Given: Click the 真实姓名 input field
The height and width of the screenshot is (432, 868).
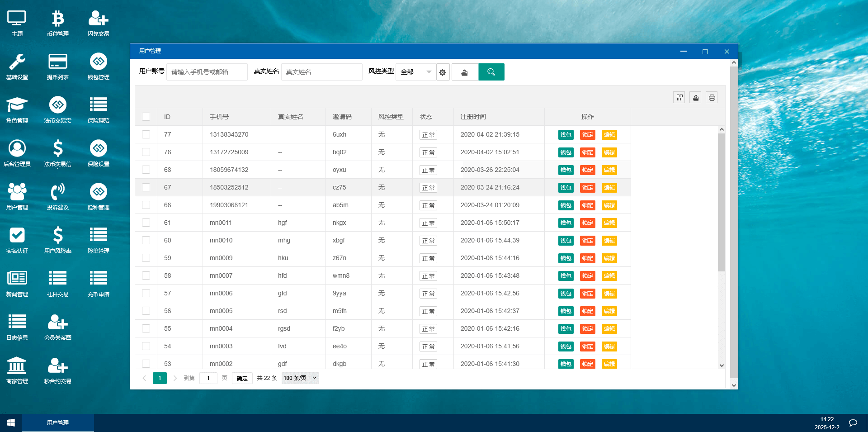Looking at the screenshot, I should click(x=322, y=72).
